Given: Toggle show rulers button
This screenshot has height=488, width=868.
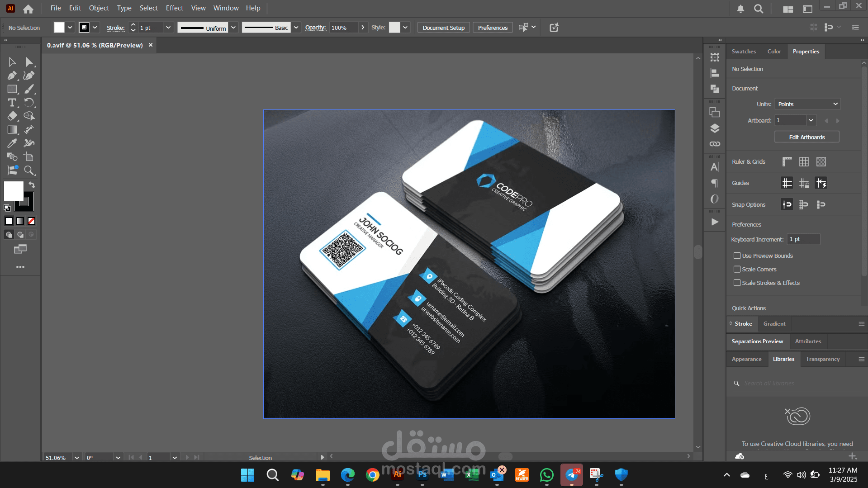Looking at the screenshot, I should (x=787, y=162).
